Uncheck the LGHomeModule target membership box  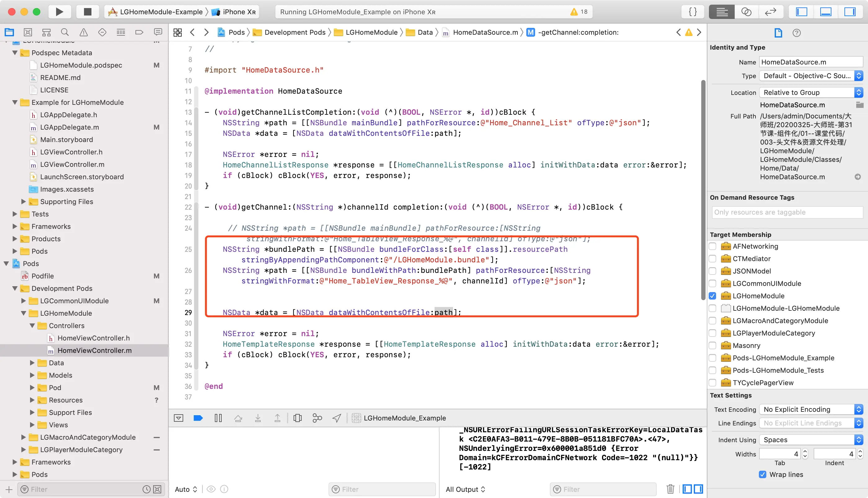tap(712, 296)
